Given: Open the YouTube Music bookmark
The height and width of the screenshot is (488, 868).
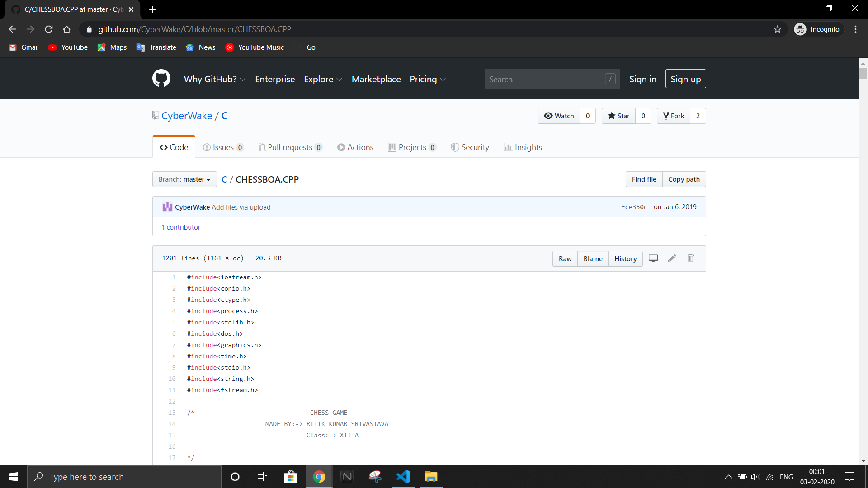Looking at the screenshot, I should (255, 47).
